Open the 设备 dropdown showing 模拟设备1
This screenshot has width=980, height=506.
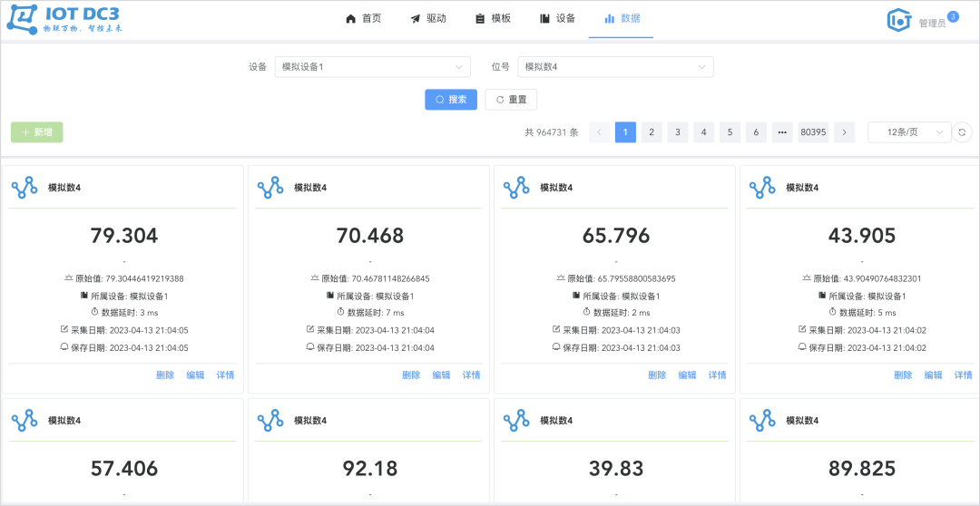(373, 67)
